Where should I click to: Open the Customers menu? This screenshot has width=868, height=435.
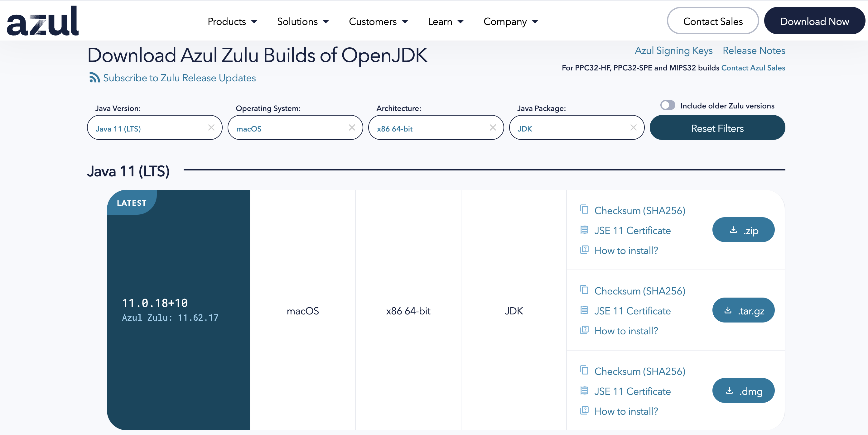tap(378, 22)
